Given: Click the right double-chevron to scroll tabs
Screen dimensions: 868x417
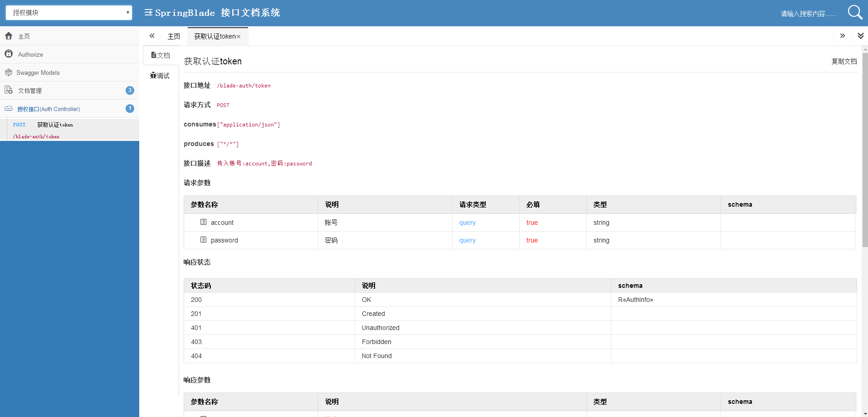Looking at the screenshot, I should pos(843,35).
